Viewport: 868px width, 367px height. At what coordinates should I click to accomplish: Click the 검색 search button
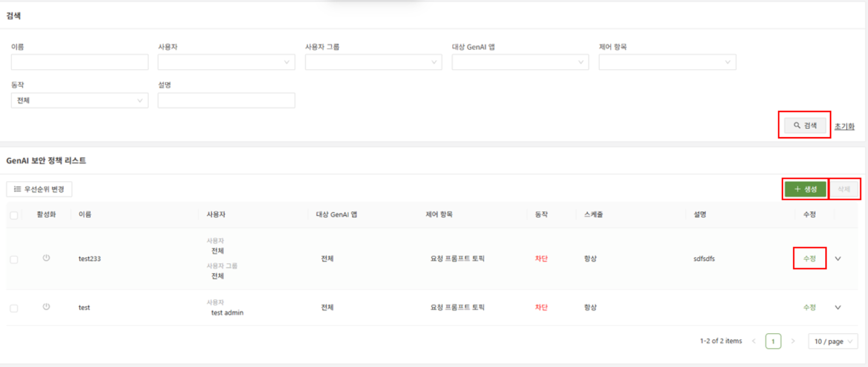[x=805, y=125]
